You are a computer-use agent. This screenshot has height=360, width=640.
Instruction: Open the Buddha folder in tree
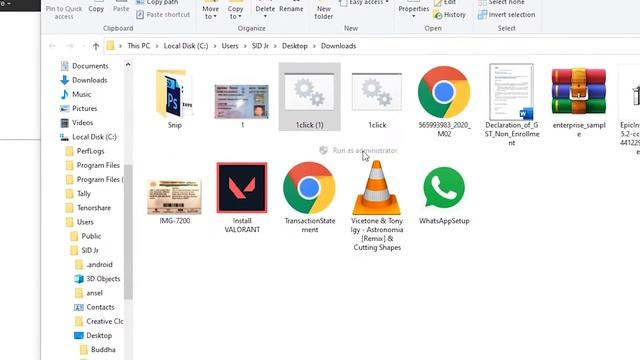coord(98,350)
